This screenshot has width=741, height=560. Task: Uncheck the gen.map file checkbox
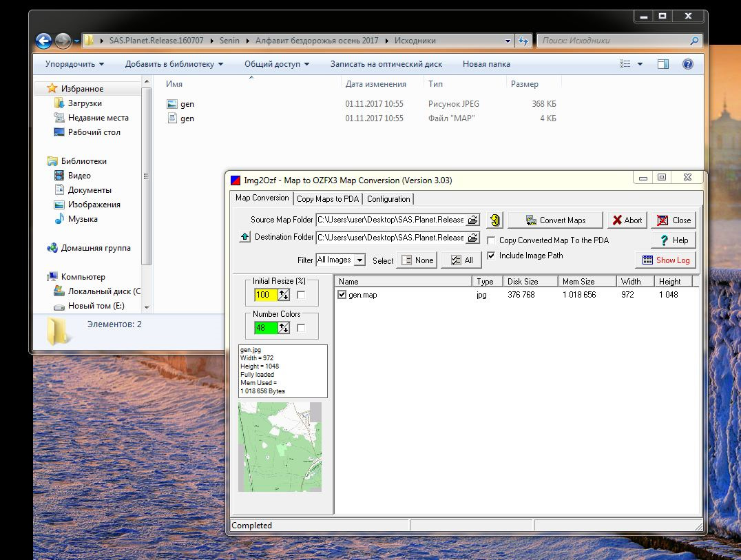coord(342,295)
